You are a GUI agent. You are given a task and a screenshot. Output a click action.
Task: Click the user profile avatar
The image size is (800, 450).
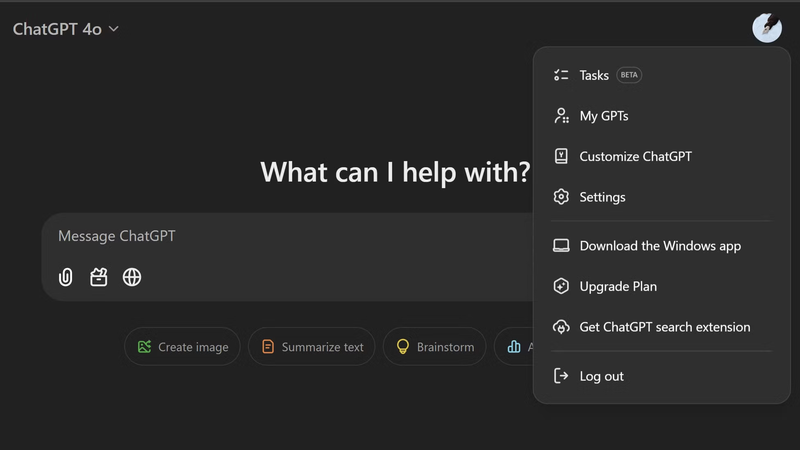pyautogui.click(x=766, y=28)
